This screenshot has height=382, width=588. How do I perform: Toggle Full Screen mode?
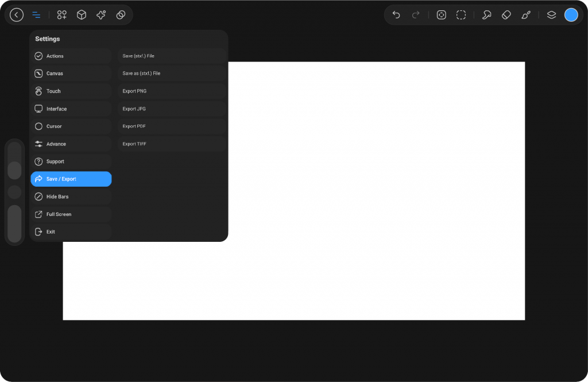tap(71, 214)
